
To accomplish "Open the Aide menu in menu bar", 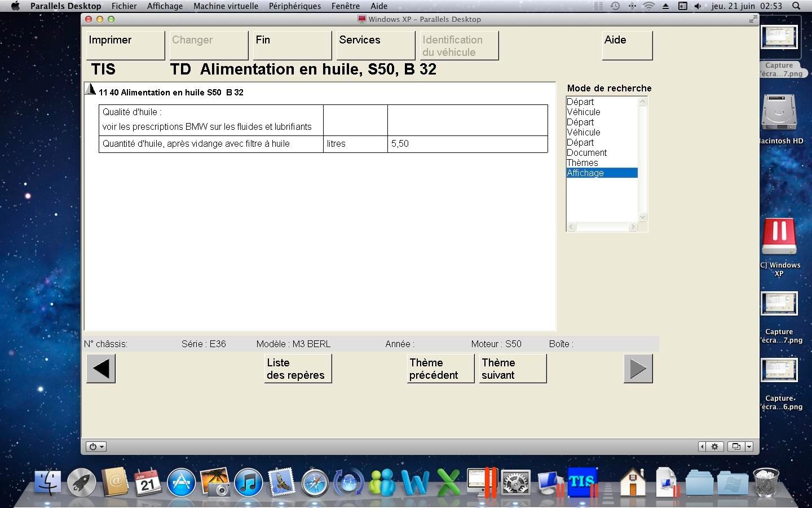I will (x=379, y=6).
